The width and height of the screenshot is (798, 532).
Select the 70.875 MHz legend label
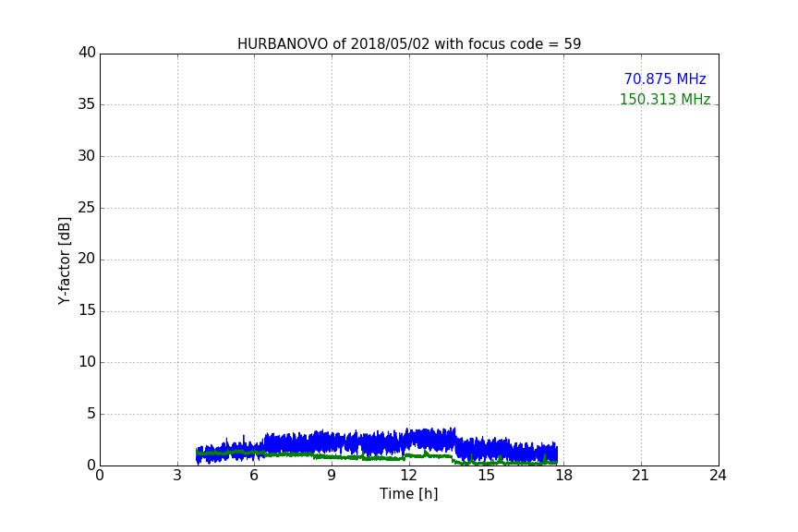[665, 79]
